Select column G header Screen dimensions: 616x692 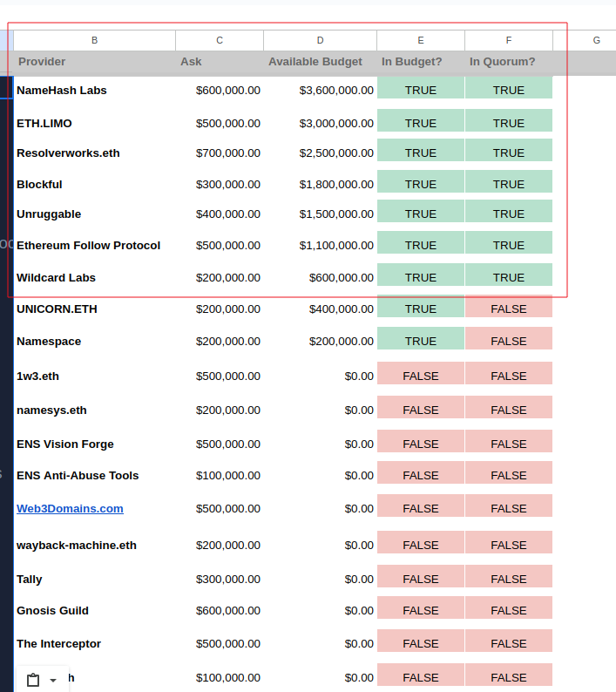point(596,40)
